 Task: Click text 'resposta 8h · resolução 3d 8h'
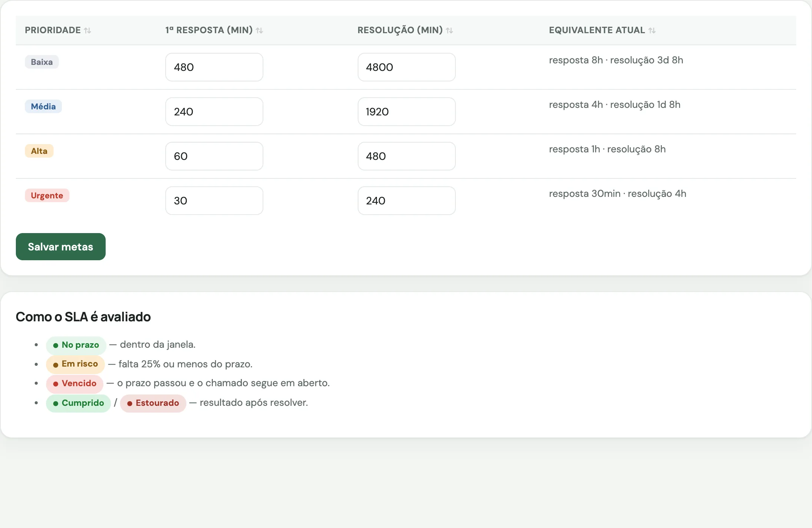point(616,60)
